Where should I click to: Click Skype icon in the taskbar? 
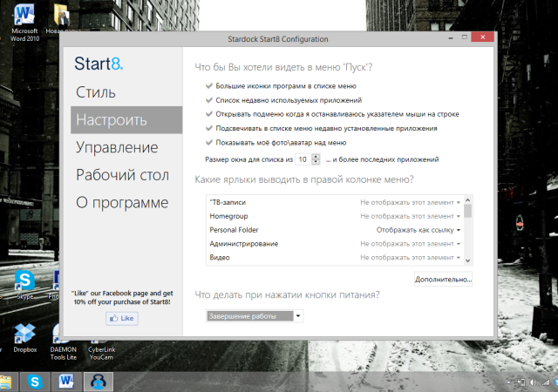click(x=35, y=382)
